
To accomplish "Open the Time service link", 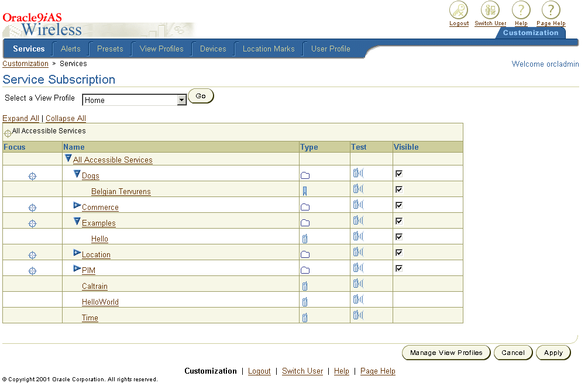I will point(90,318).
